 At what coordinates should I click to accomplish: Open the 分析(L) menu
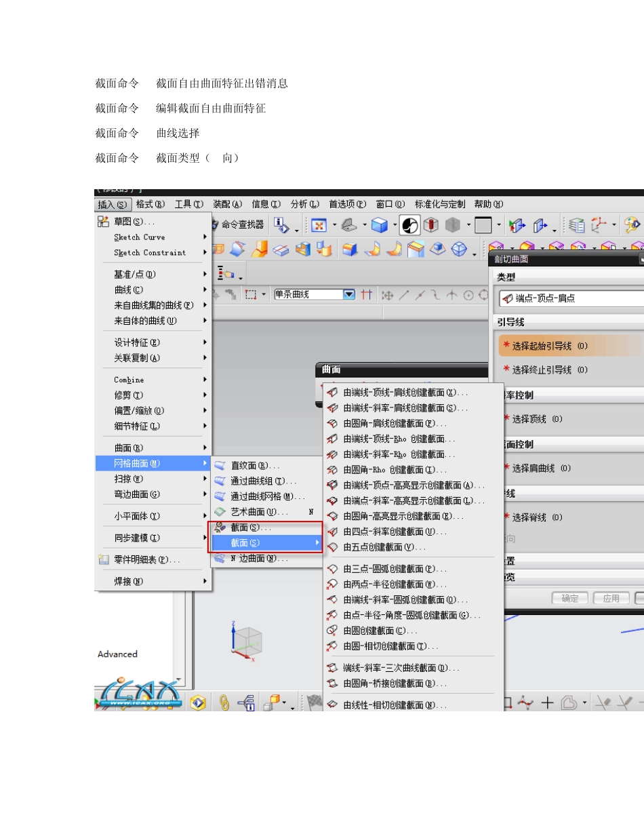304,204
